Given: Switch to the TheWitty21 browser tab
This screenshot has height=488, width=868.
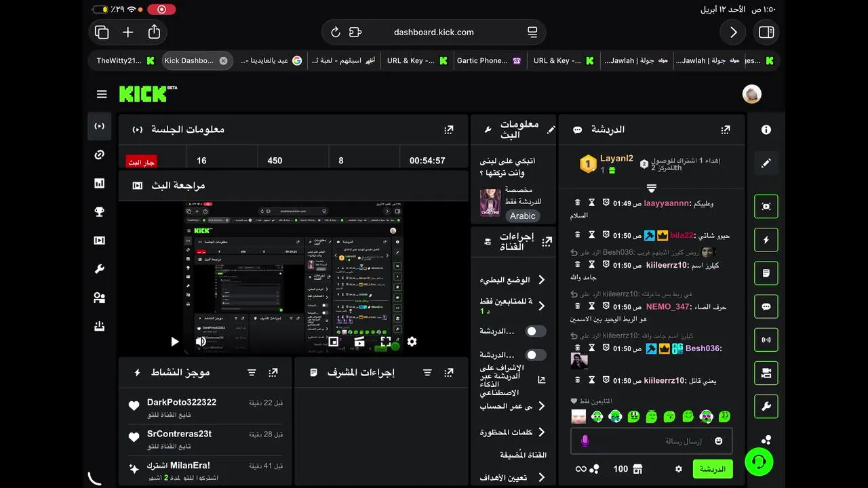Looking at the screenshot, I should coord(125,60).
